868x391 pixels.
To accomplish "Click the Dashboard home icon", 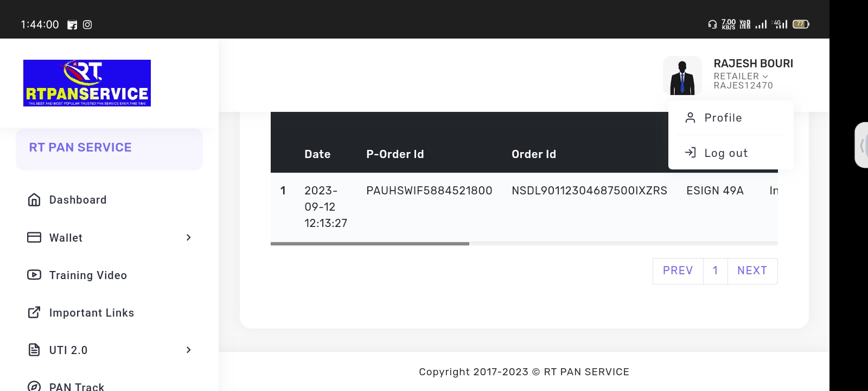I will [34, 200].
